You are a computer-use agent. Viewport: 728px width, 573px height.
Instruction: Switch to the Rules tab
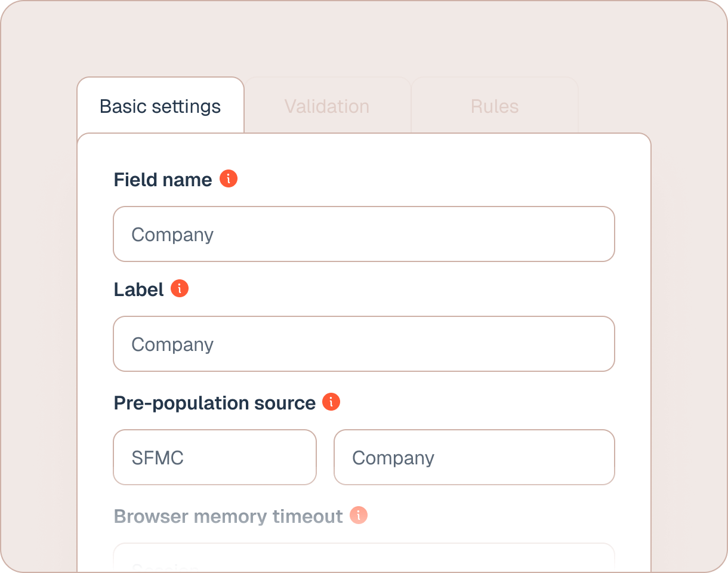(494, 106)
